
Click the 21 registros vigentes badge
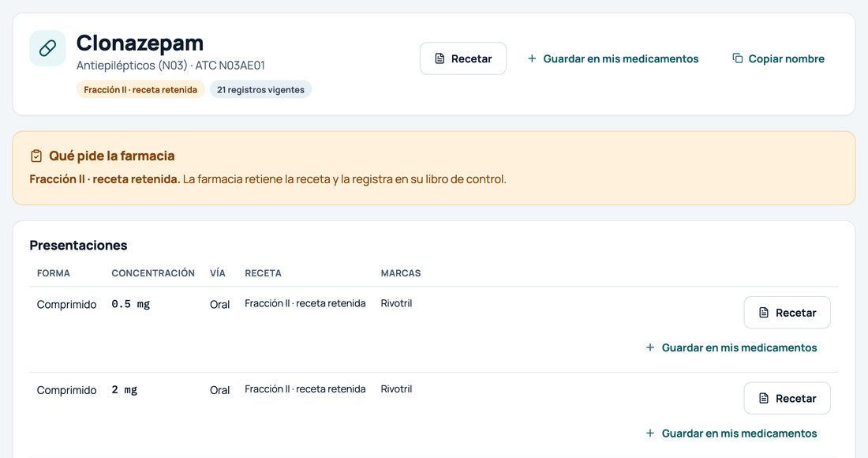[260, 90]
